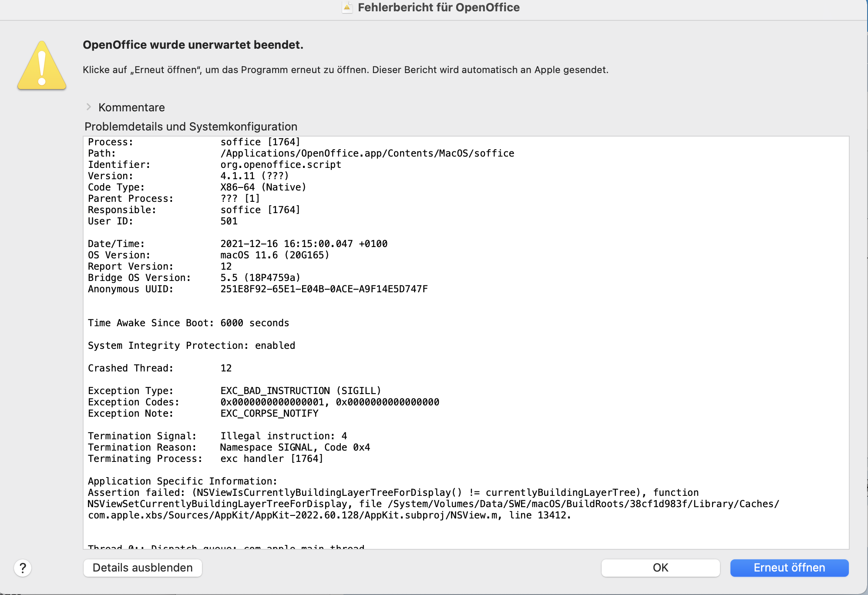Click the Crashed Thread line

click(159, 368)
